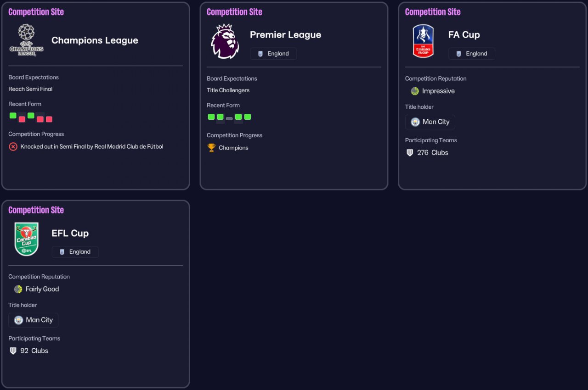Open the EFL Cup title link
The height and width of the screenshot is (390, 588).
tap(70, 233)
